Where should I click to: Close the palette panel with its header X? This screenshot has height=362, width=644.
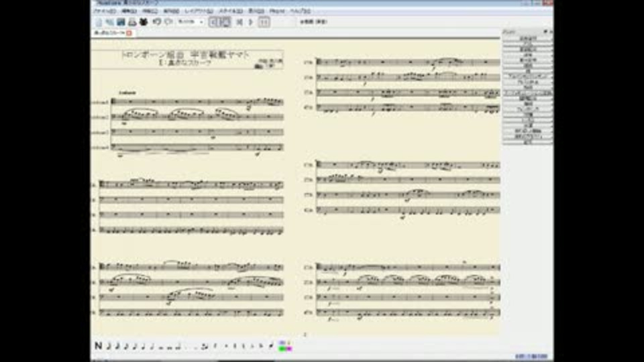tap(551, 32)
